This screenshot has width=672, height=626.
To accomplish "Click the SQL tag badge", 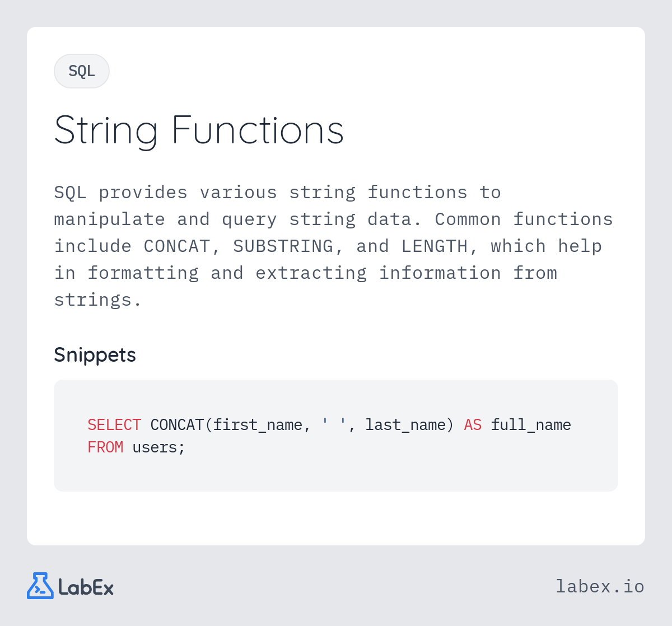I will click(82, 71).
